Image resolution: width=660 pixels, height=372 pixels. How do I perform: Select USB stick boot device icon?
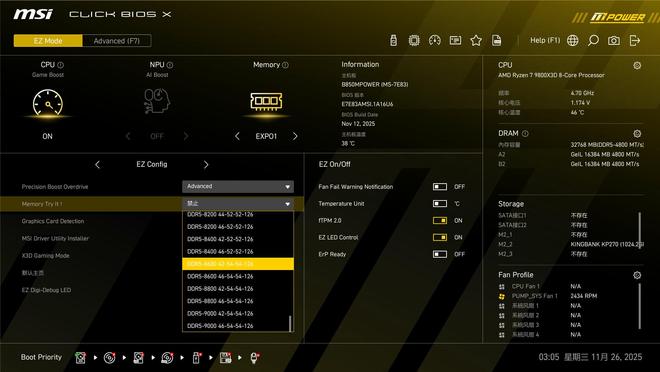pyautogui.click(x=196, y=358)
